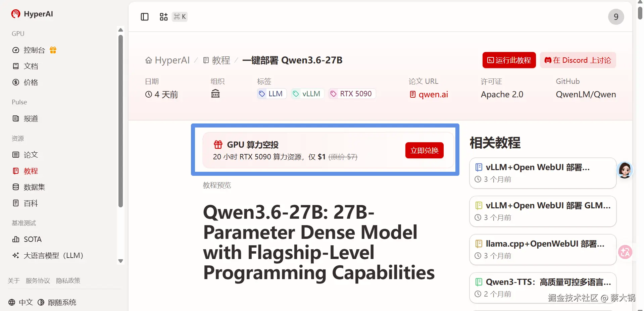Select the LLM tag
The width and height of the screenshot is (644, 311).
[271, 94]
